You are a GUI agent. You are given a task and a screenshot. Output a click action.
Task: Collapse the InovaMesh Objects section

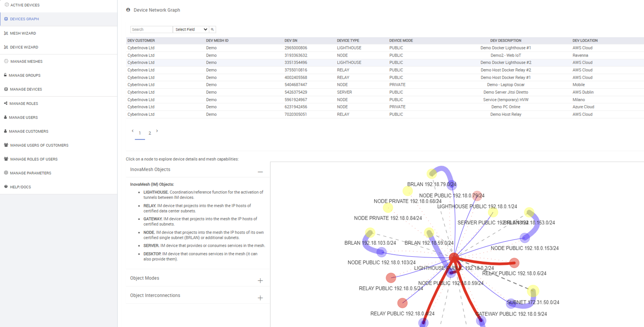point(260,172)
